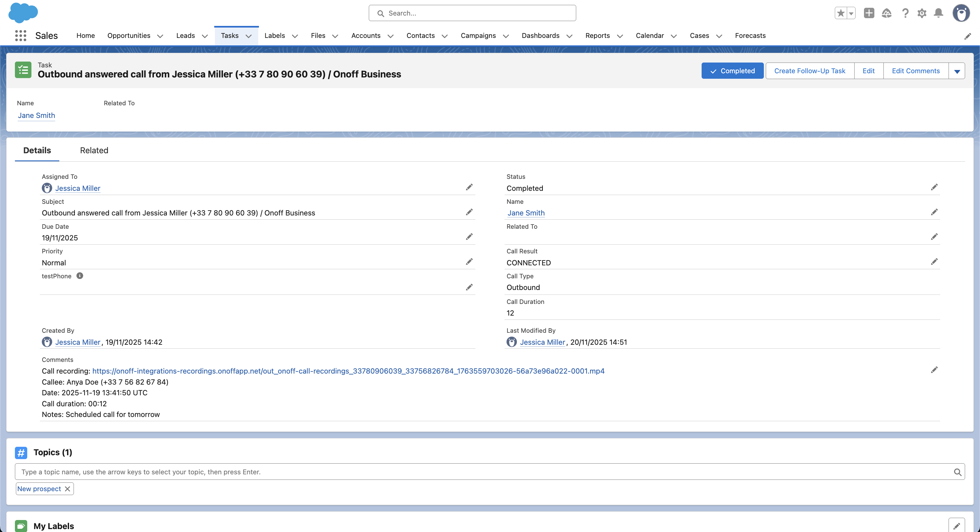Open the call recording mp4 link
This screenshot has height=532, width=980.
pyautogui.click(x=348, y=371)
